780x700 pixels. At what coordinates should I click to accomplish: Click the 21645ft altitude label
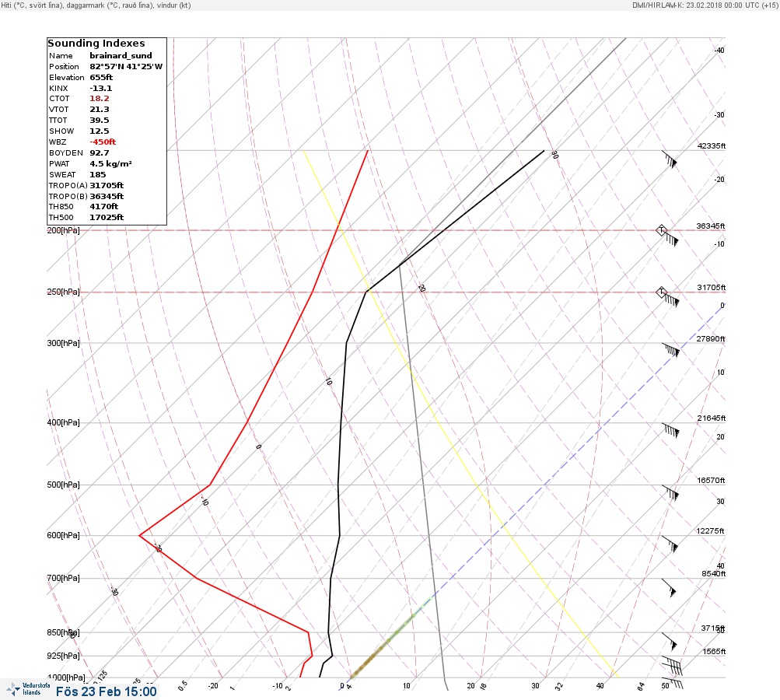click(x=712, y=418)
